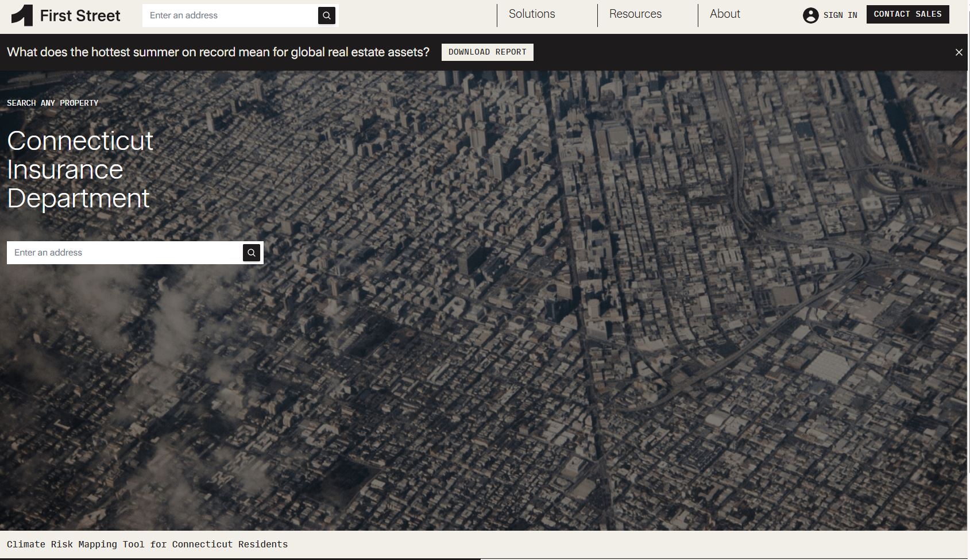This screenshot has height=560, width=970.
Task: Click the user avatar icon beside Sign In
Action: (810, 16)
